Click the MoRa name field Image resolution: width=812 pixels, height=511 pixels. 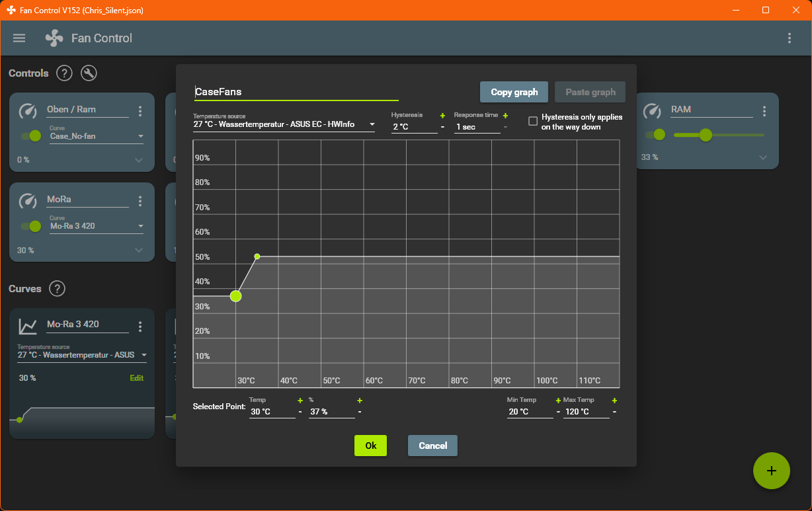click(x=87, y=200)
